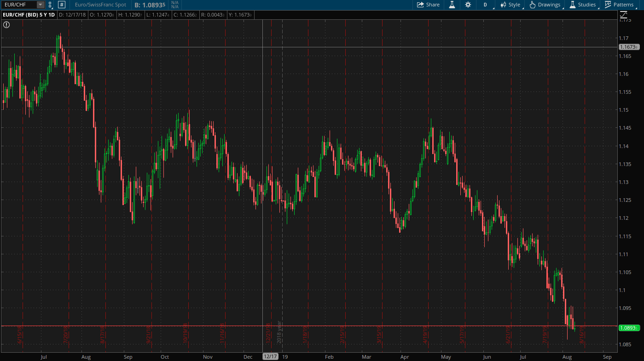Screen dimensions: 644x361
Task: Click the 1.105 price axis label
Action: (626, 272)
